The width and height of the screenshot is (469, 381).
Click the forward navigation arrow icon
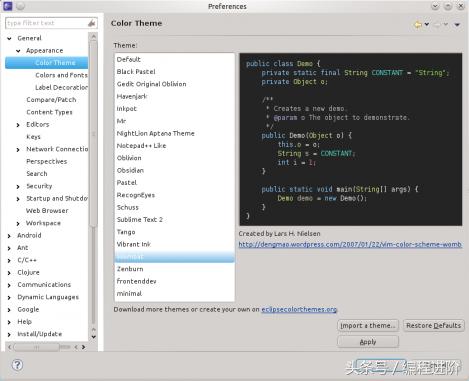(x=437, y=24)
